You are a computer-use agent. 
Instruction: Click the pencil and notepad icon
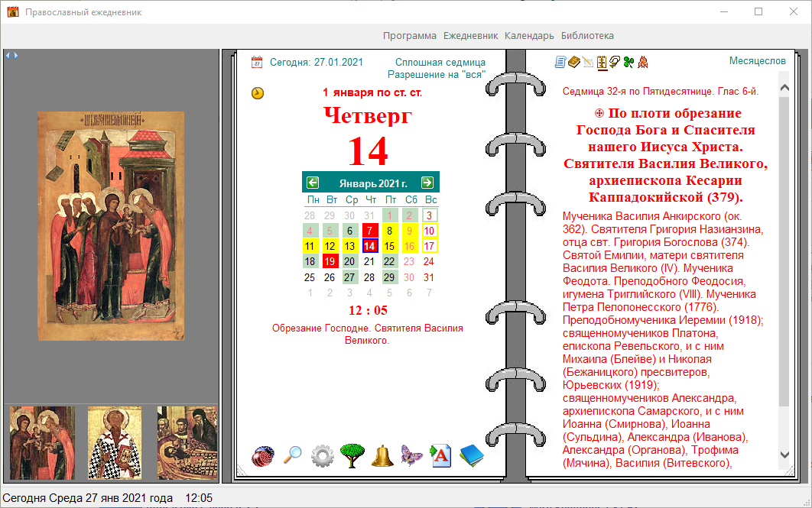click(x=588, y=62)
